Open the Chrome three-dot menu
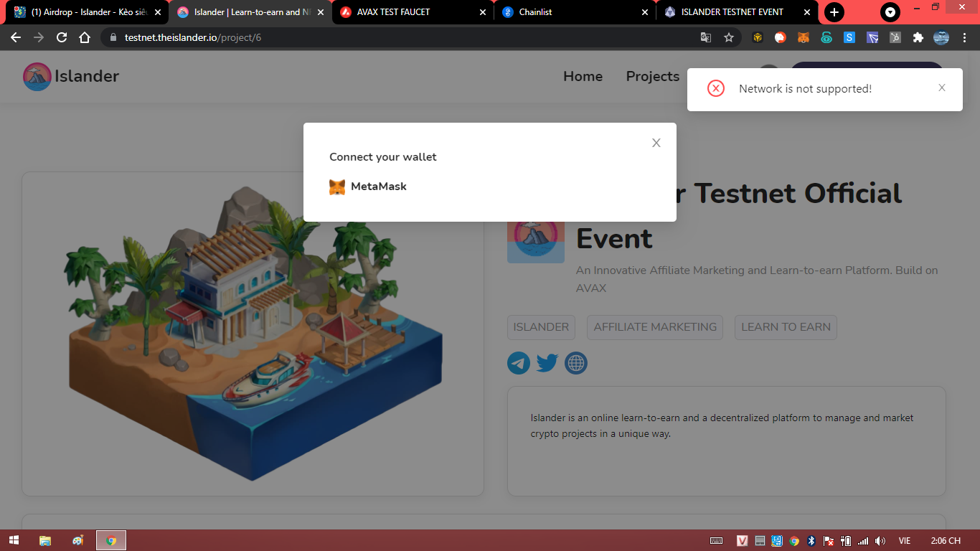 point(964,37)
